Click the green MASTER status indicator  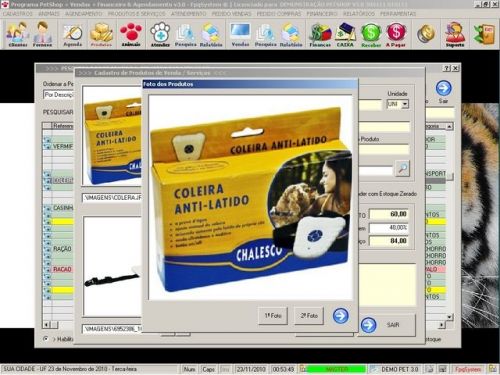[x=336, y=369]
